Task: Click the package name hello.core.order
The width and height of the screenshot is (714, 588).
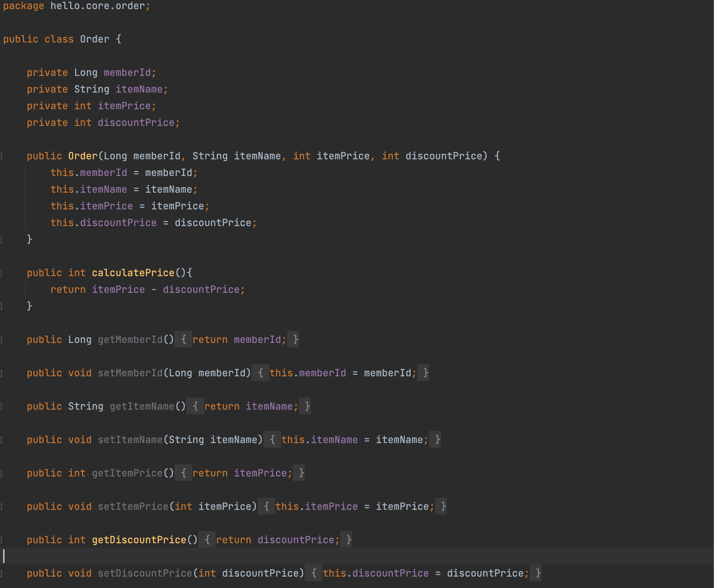Action: click(x=98, y=6)
